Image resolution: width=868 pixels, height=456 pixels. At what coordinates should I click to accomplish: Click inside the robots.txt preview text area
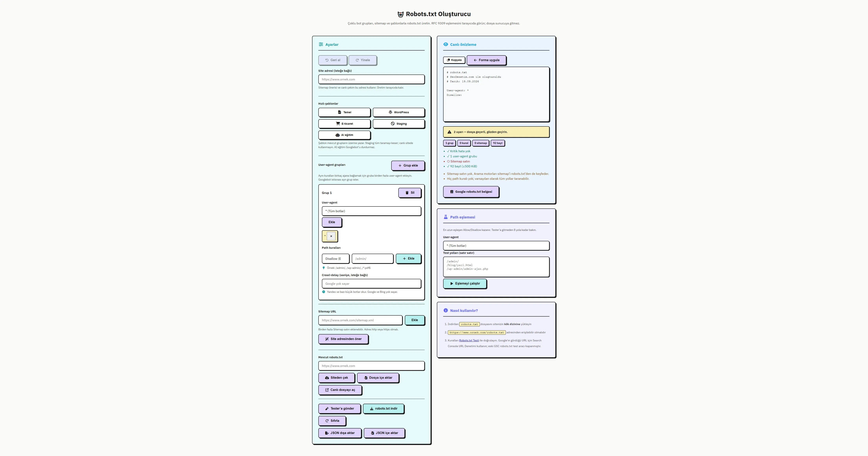496,94
